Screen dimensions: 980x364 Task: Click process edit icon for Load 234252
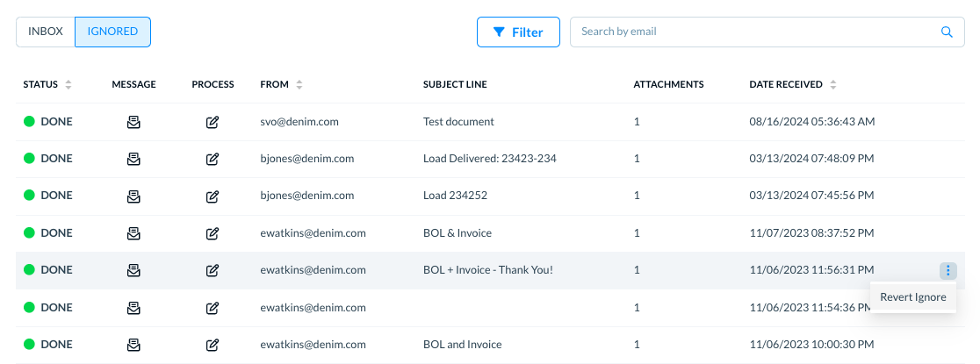(213, 196)
